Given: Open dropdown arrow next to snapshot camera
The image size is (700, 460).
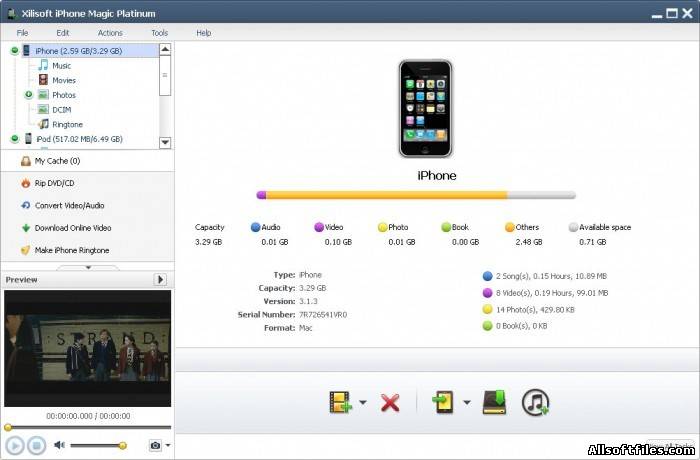Looking at the screenshot, I should 168,445.
